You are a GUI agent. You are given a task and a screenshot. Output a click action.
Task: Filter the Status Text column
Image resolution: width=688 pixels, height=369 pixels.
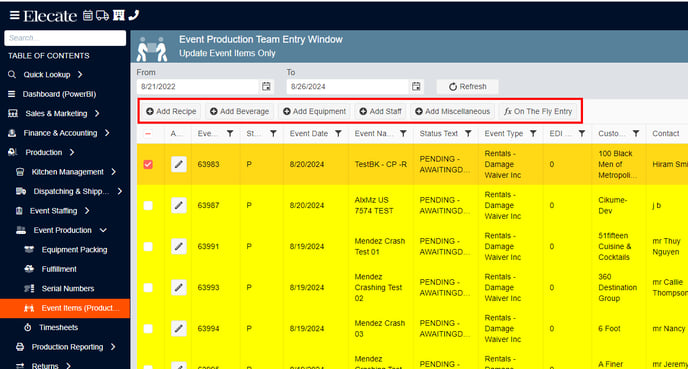(468, 134)
